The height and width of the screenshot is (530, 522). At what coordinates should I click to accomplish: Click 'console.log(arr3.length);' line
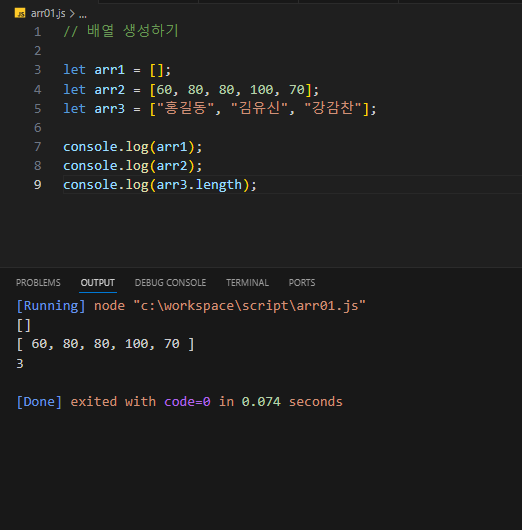point(160,185)
